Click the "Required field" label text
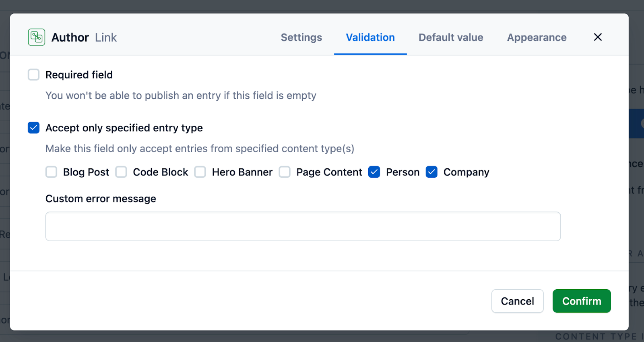The width and height of the screenshot is (644, 342). click(79, 75)
